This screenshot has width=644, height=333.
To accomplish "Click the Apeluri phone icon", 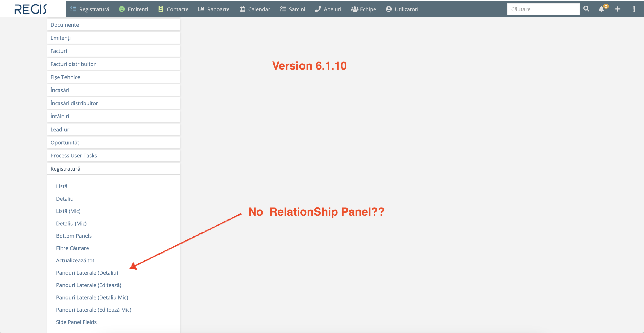I will tap(317, 9).
